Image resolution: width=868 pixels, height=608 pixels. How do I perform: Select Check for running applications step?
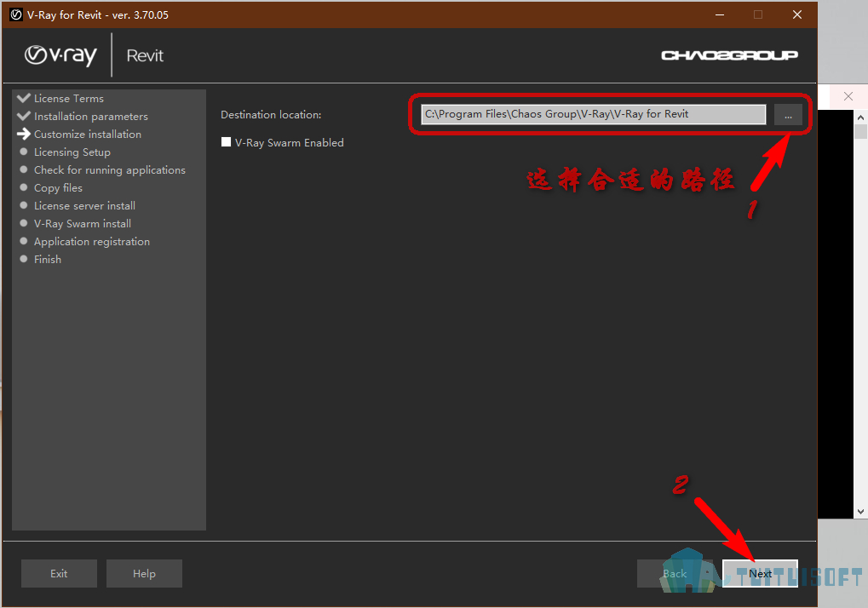click(x=110, y=169)
